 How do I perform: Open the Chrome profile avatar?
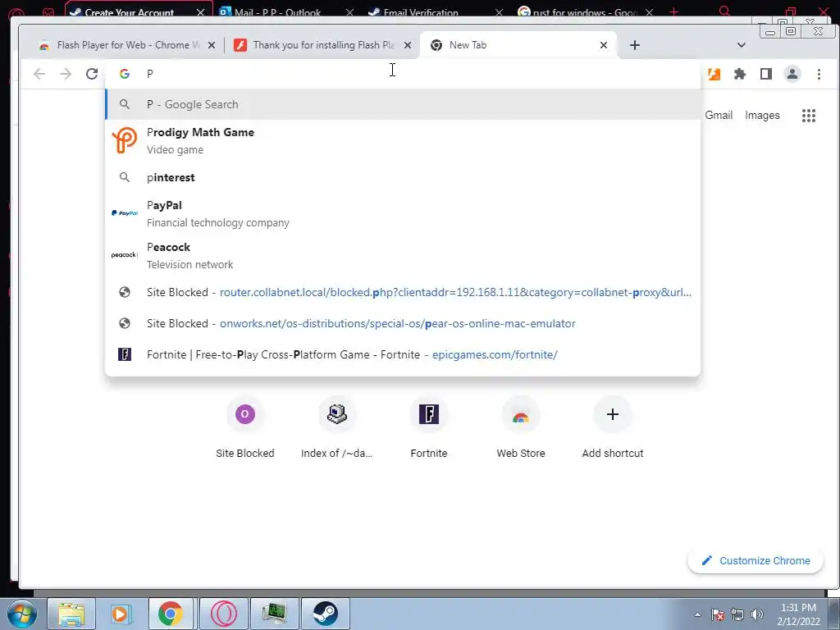pos(792,74)
